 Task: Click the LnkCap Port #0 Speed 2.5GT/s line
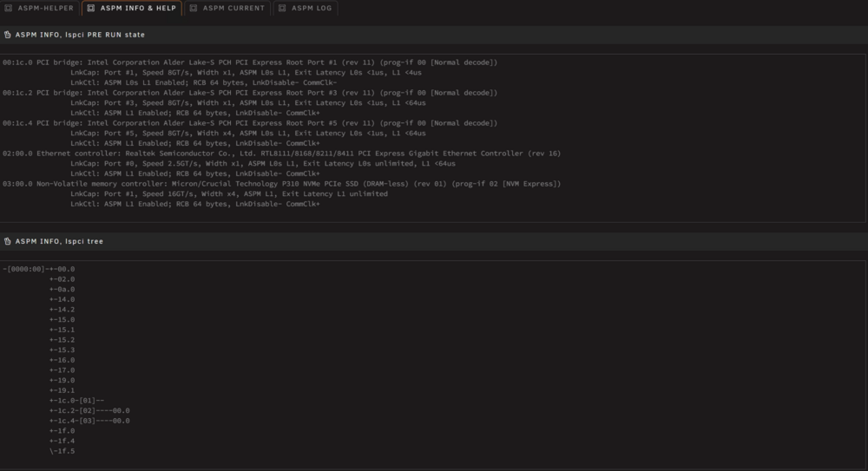point(263,164)
